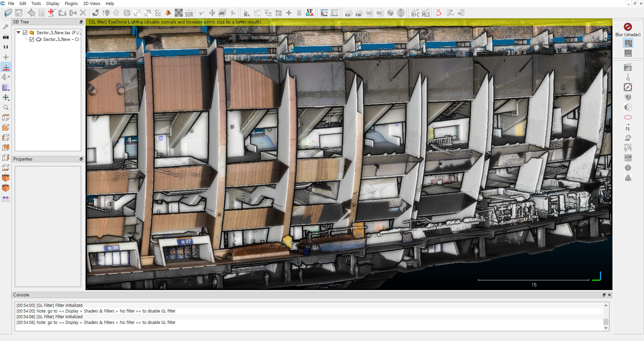Toggle the Sector_3_New cloud checkbox

tap(32, 39)
